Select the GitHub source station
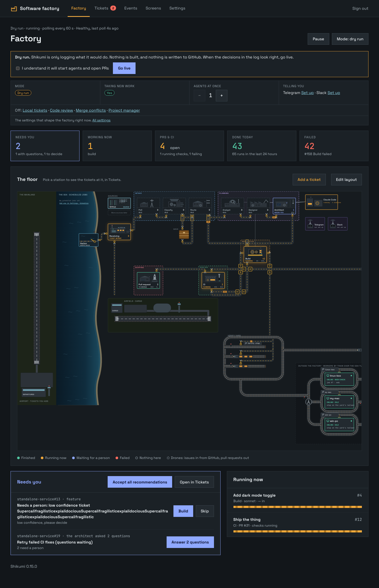Image resolution: width=379 pixels, height=588 pixels. pyautogui.click(x=119, y=203)
